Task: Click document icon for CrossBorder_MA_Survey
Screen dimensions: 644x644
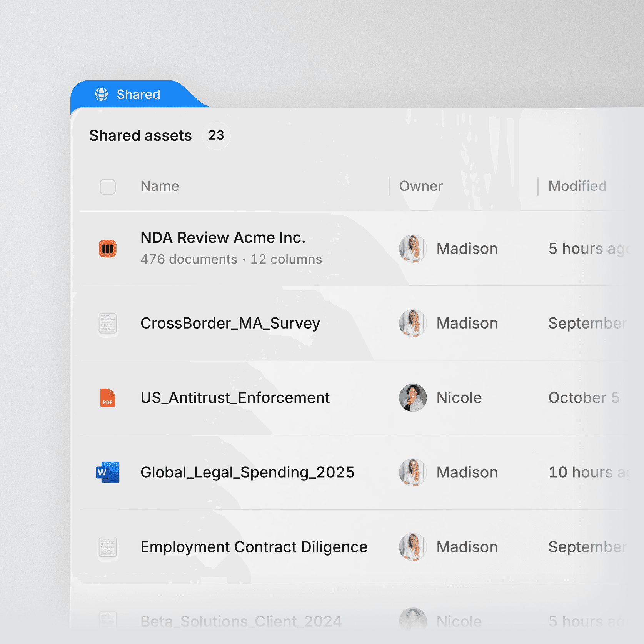Action: 108,323
